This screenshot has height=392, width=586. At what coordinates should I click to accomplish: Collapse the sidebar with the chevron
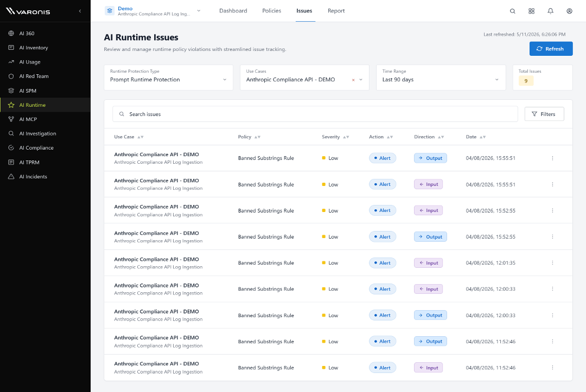click(x=80, y=11)
